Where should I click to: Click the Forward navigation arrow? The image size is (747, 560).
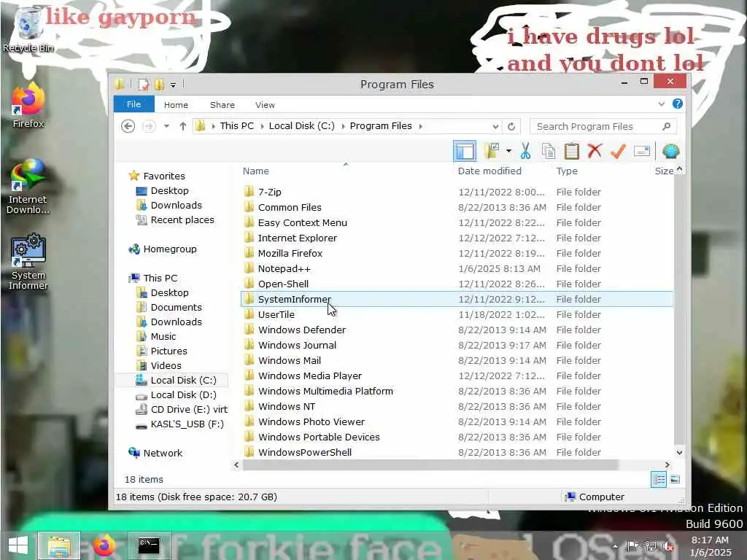click(x=149, y=126)
